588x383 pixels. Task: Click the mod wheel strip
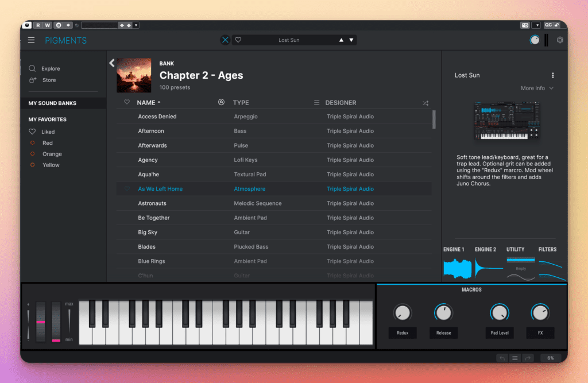point(56,322)
